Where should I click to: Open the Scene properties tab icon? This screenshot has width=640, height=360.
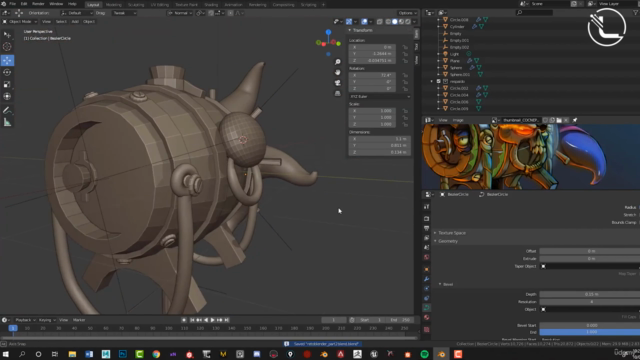[x=427, y=247]
